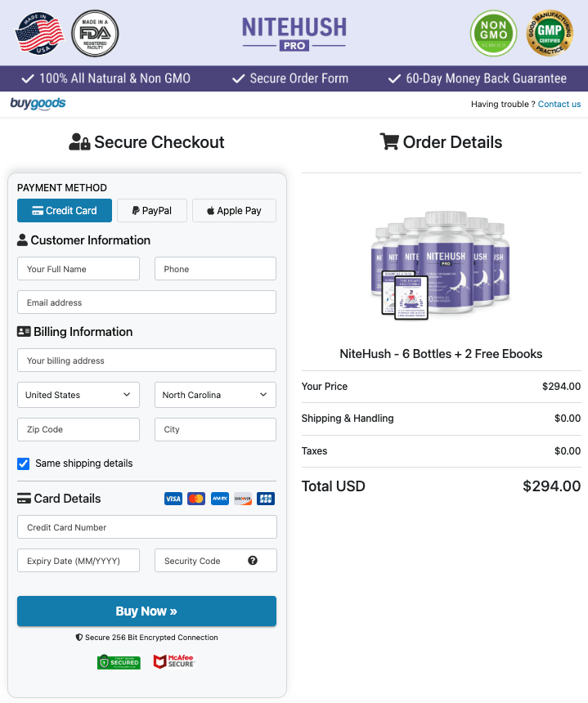Click the FDA Registered Facility seal

click(x=94, y=34)
